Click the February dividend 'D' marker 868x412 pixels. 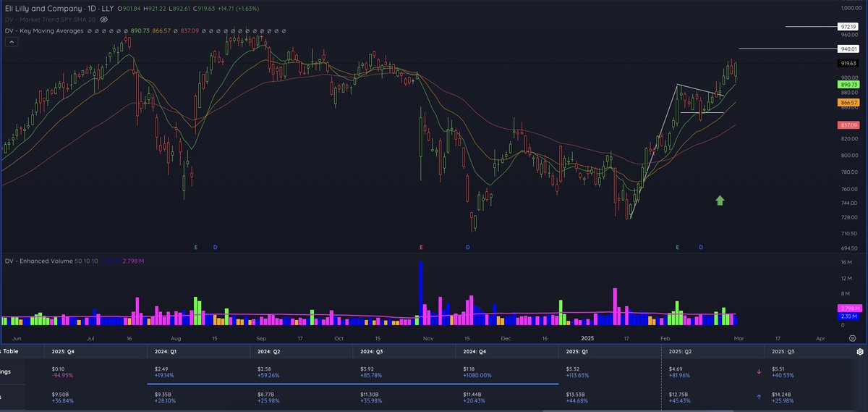point(700,248)
